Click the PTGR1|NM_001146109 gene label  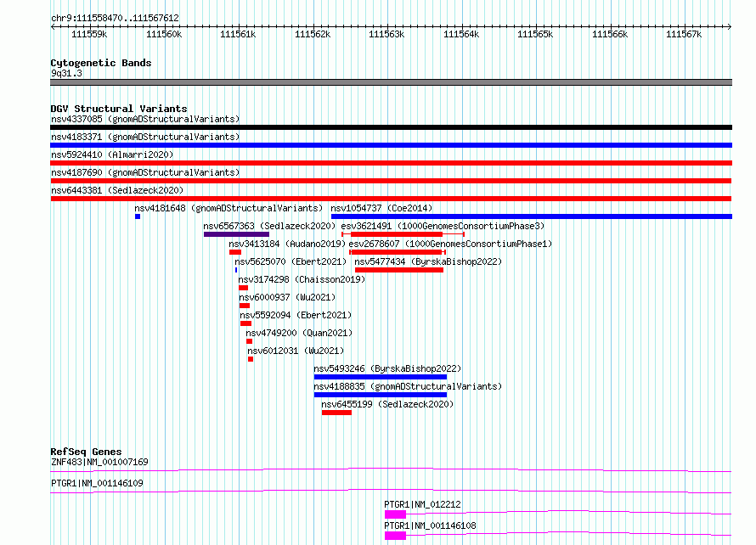97,483
